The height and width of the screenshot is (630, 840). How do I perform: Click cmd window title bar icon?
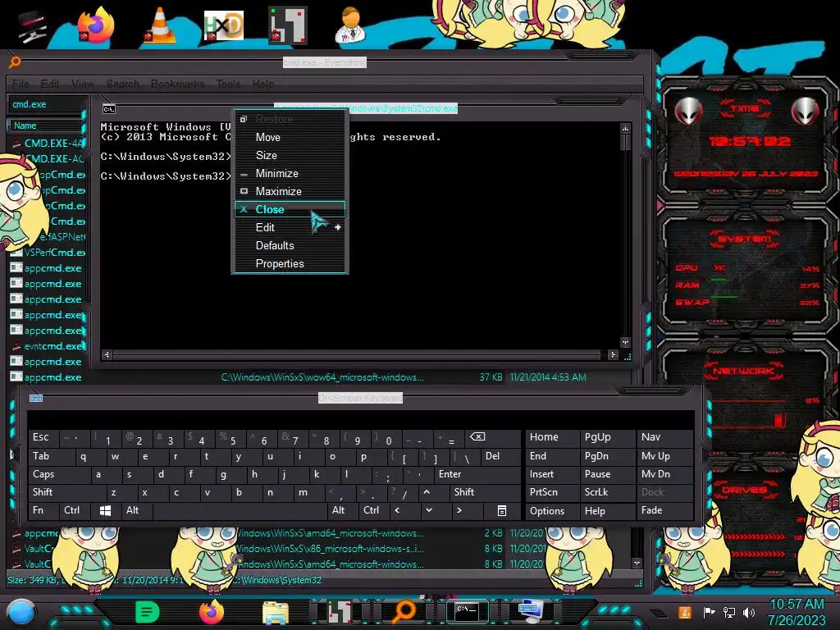pyautogui.click(x=109, y=109)
